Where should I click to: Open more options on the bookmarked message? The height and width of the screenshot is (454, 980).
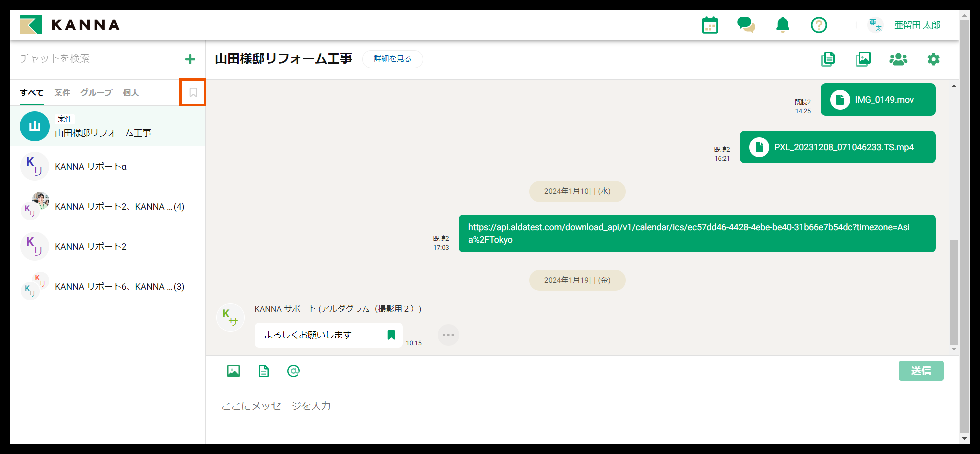click(x=448, y=335)
